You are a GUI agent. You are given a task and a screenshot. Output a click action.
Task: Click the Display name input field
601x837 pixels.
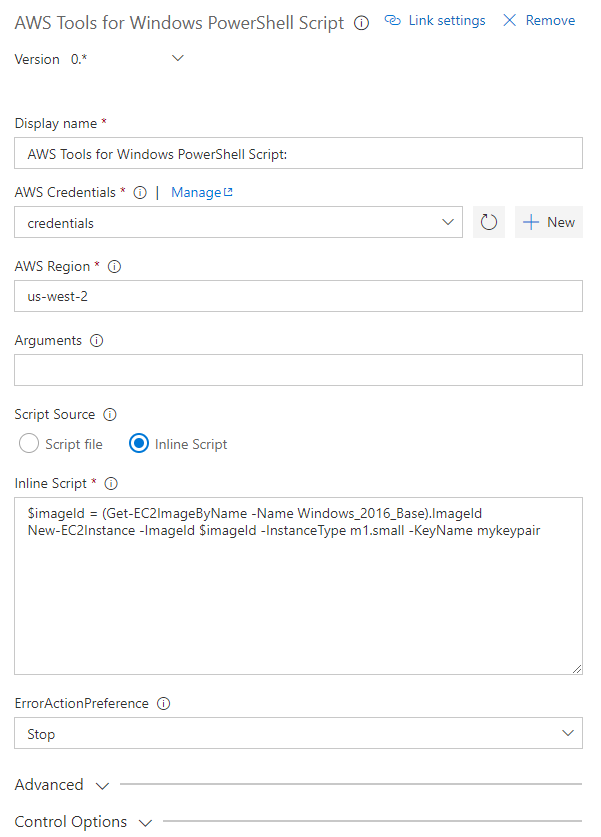[x=298, y=154]
